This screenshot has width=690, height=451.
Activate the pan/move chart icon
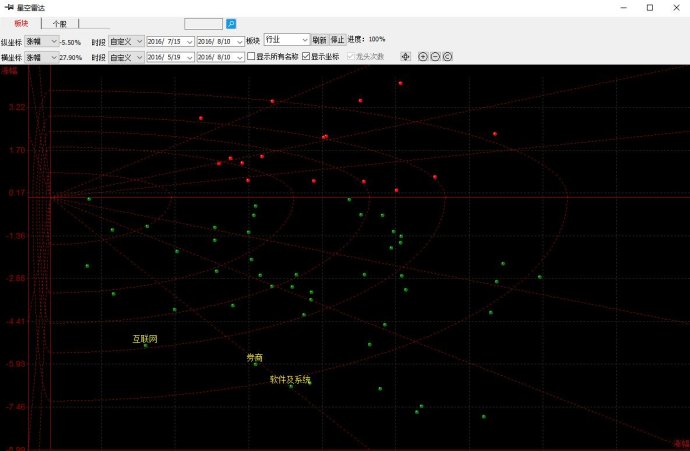click(405, 56)
